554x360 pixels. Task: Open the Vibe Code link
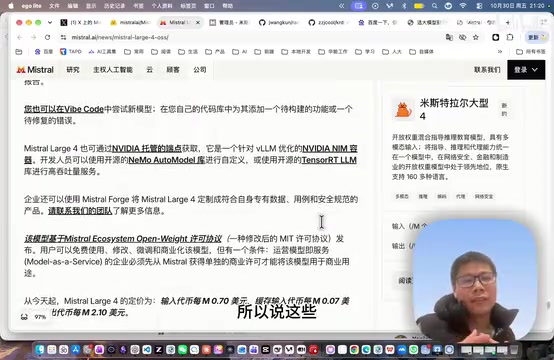pyautogui.click(x=64, y=109)
